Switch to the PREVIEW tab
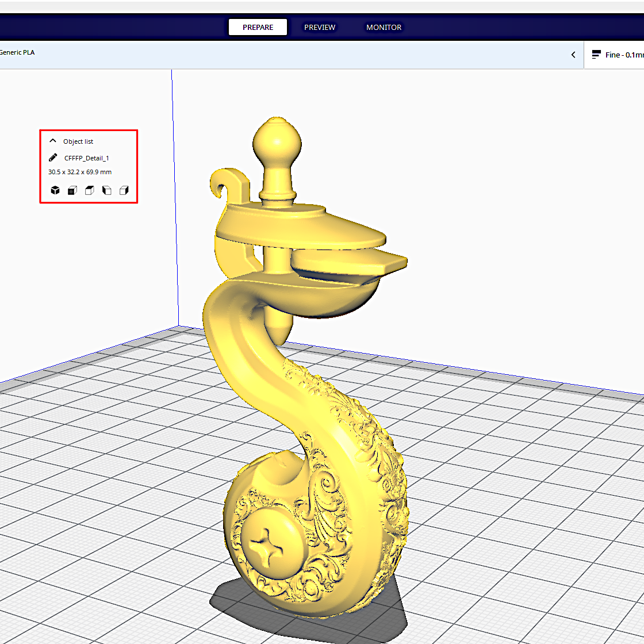The width and height of the screenshot is (644, 644). (320, 27)
